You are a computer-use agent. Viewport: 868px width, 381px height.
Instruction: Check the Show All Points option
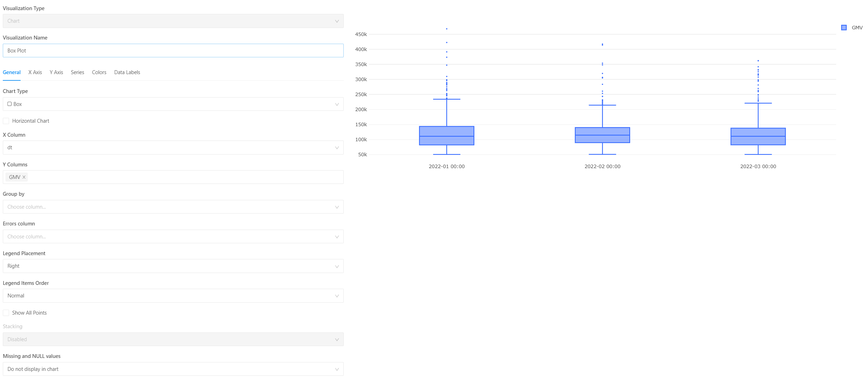coord(6,313)
